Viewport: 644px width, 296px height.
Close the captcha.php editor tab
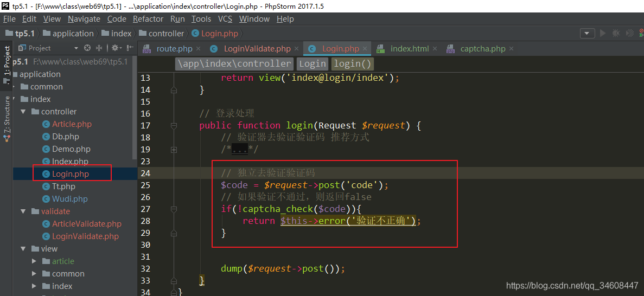coord(511,49)
